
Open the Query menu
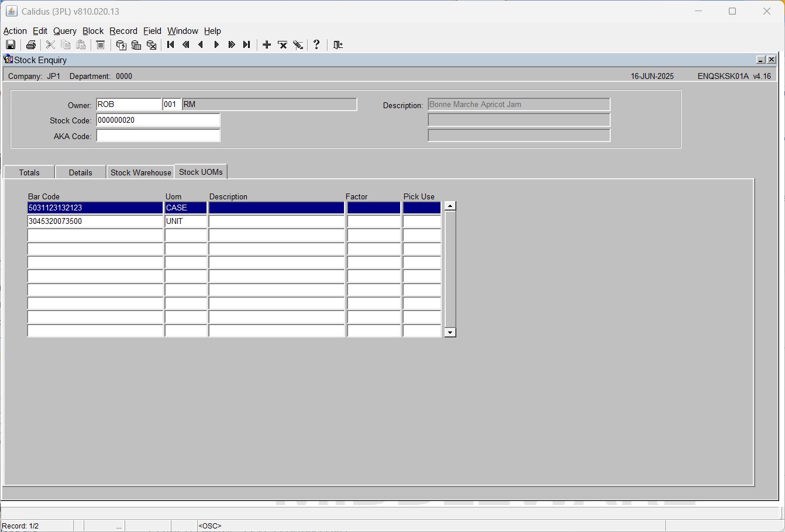pyautogui.click(x=65, y=31)
